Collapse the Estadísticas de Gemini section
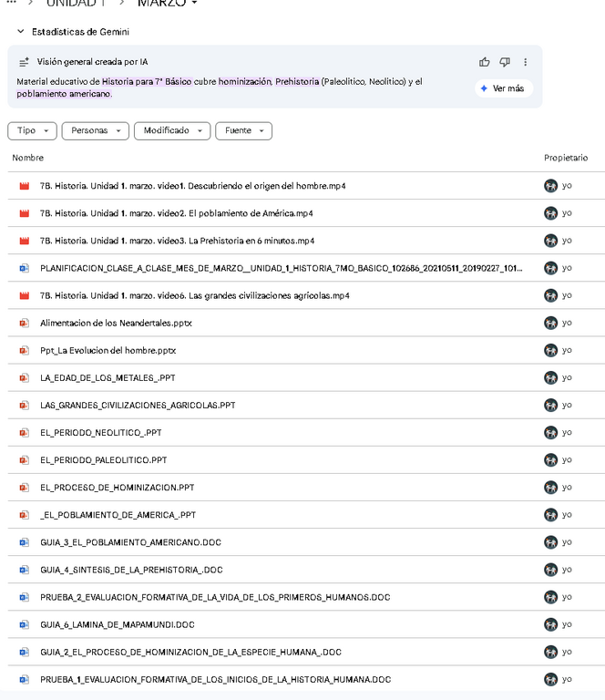 point(21,32)
